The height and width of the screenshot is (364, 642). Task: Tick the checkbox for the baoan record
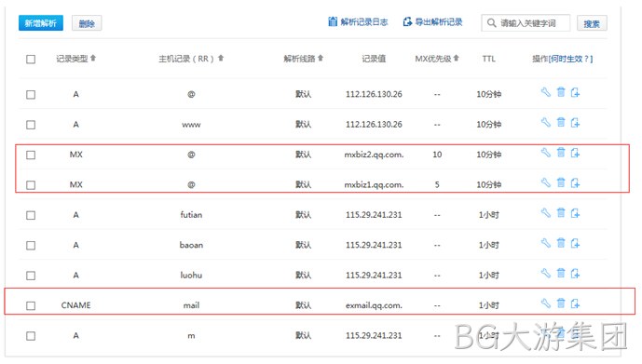tap(31, 246)
